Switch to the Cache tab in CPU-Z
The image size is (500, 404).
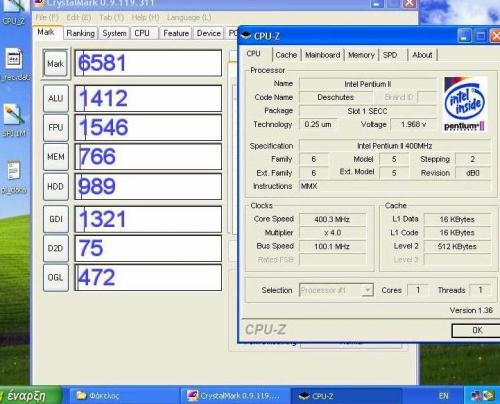286,55
